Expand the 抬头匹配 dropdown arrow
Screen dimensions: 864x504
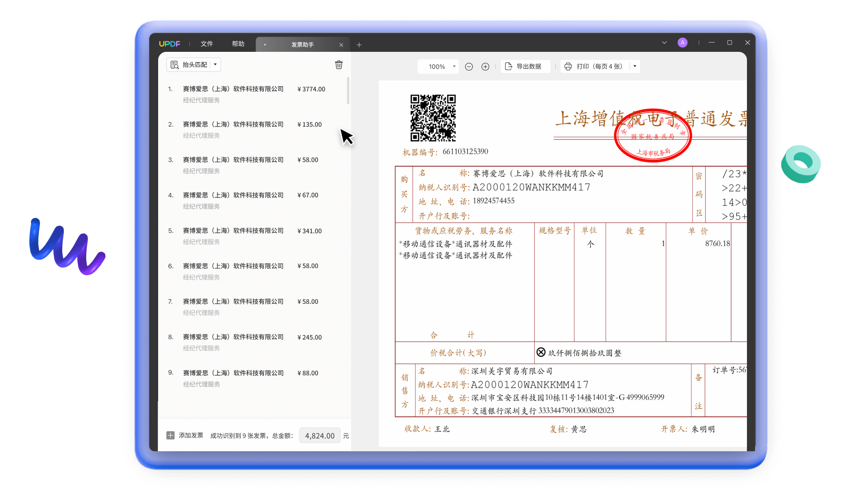pyautogui.click(x=215, y=65)
